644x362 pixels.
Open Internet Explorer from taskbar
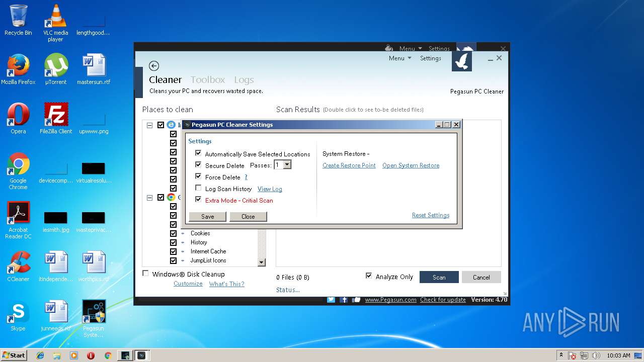point(40,355)
